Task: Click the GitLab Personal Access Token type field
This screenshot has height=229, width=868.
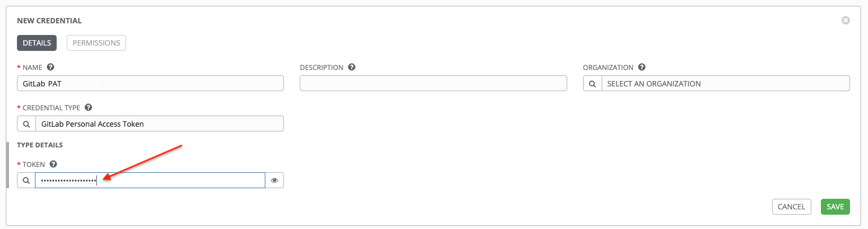Action: pyautogui.click(x=159, y=124)
